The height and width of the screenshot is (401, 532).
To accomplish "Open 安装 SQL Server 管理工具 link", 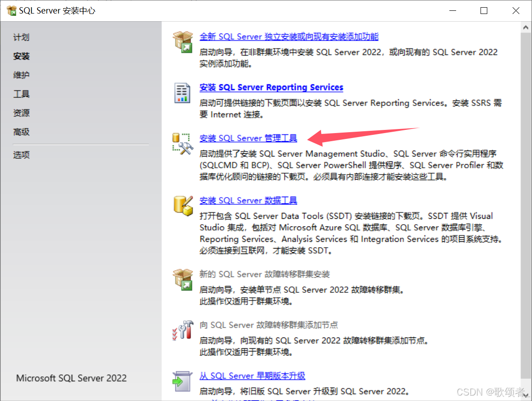I will click(248, 138).
